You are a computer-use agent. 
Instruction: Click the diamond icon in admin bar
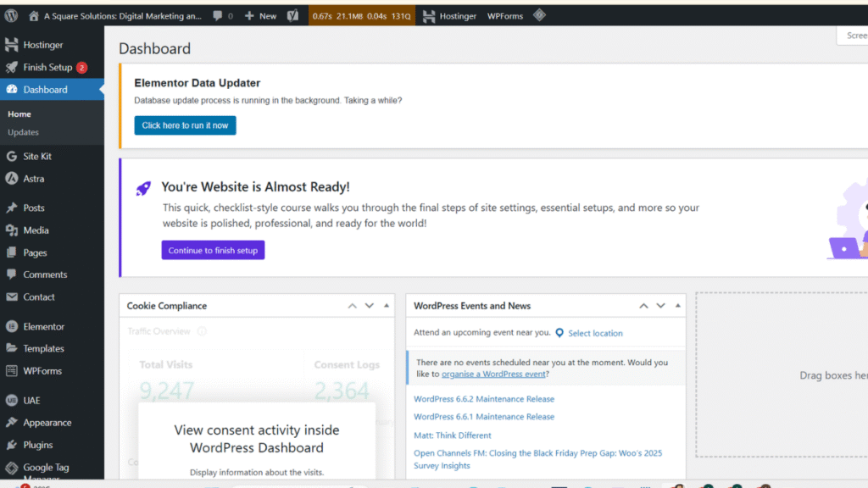[539, 15]
